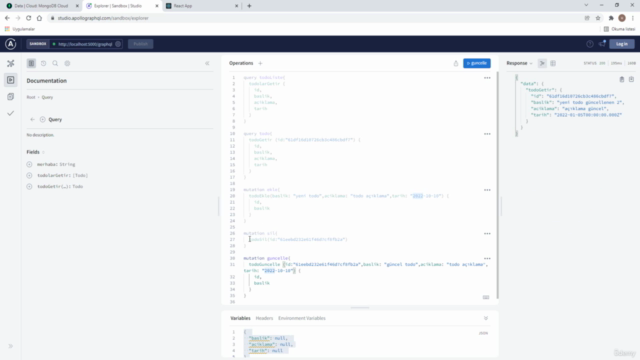Open the documentation search icon
The width and height of the screenshot is (640, 360).
click(55, 63)
